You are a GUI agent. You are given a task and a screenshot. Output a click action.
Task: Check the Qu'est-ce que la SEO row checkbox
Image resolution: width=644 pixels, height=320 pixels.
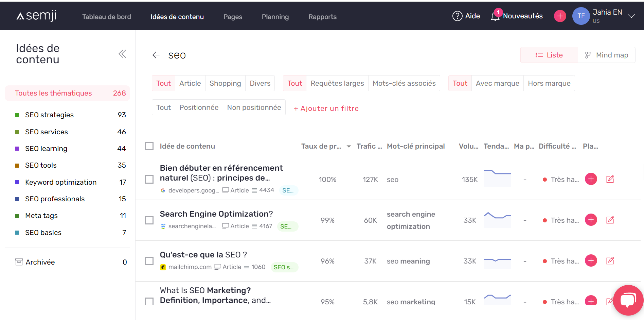[x=149, y=261]
